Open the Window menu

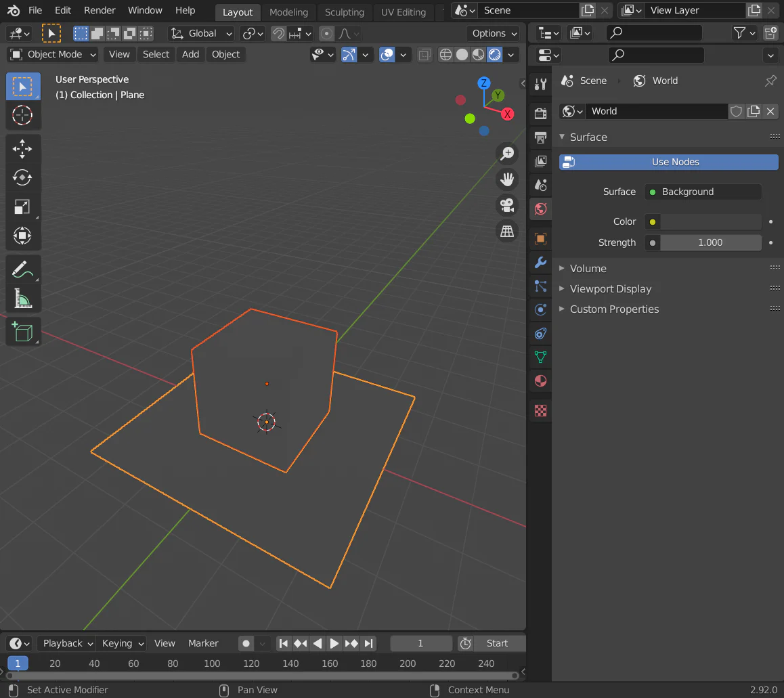(145, 11)
